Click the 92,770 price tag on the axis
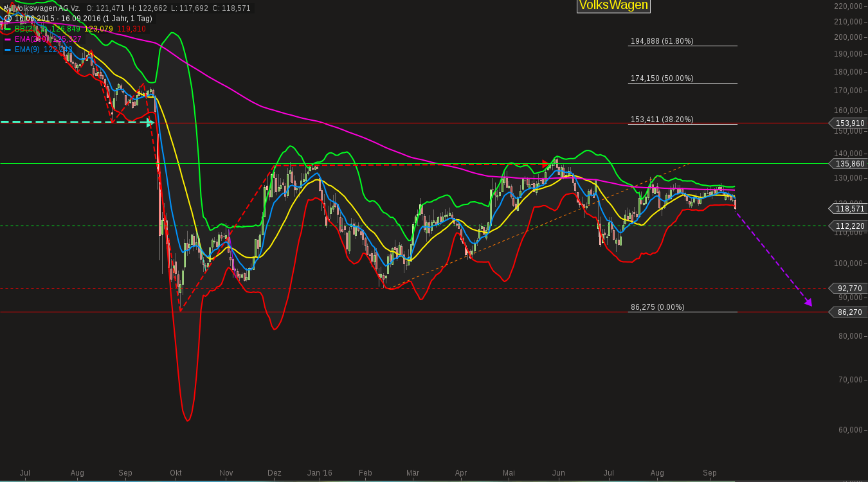 pyautogui.click(x=849, y=289)
